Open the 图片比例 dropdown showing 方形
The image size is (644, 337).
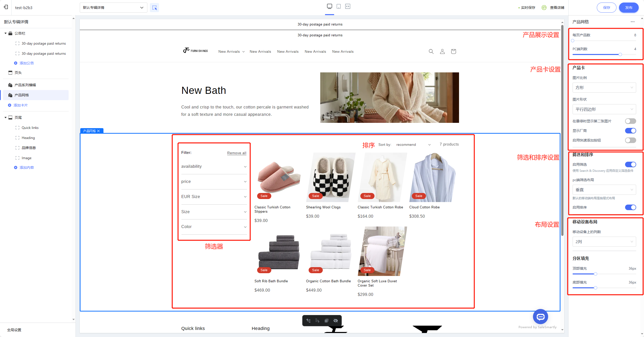coord(604,88)
